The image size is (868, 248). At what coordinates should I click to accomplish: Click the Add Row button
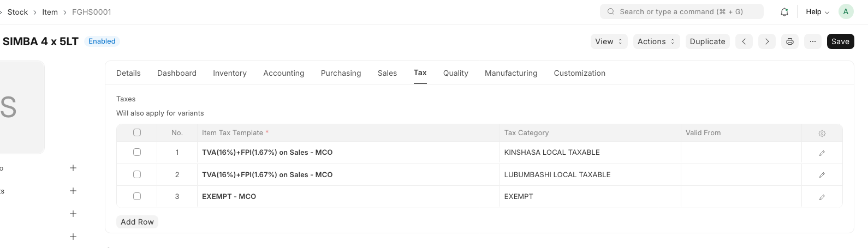(x=137, y=222)
